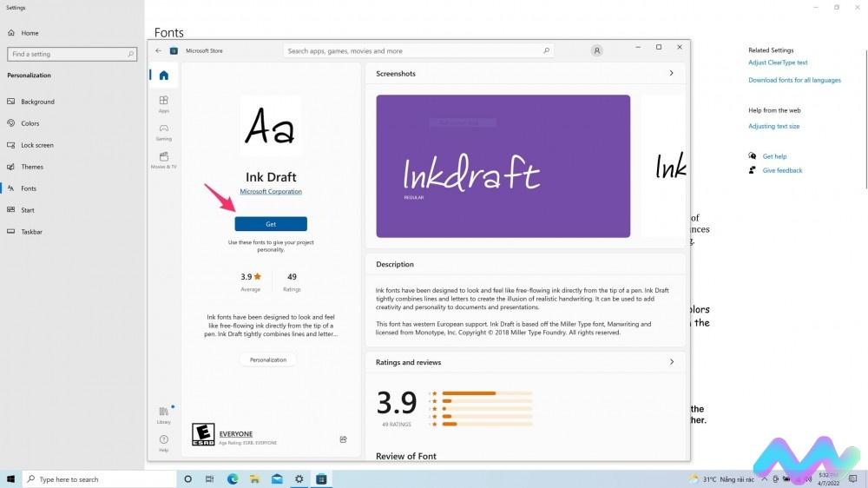This screenshot has width=868, height=488.
Task: Open the Windows Start menu
Action: tap(10, 478)
